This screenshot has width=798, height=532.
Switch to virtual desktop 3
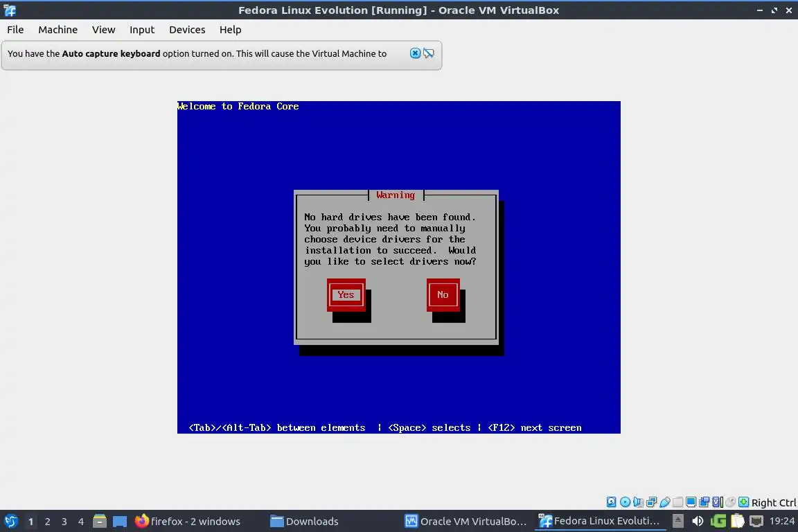[64, 522]
